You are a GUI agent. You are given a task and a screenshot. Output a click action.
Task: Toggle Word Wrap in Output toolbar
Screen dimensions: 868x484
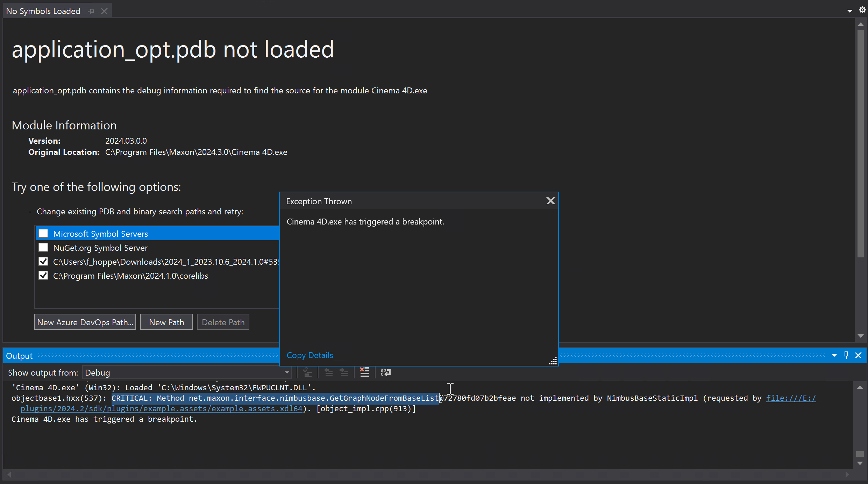(385, 372)
